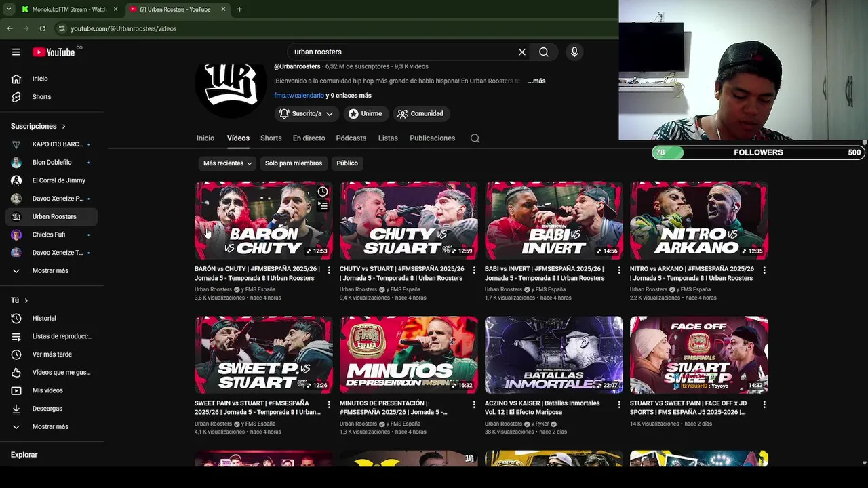Open Videos que me gustan
Screen dimensions: 868x488
(x=52, y=373)
